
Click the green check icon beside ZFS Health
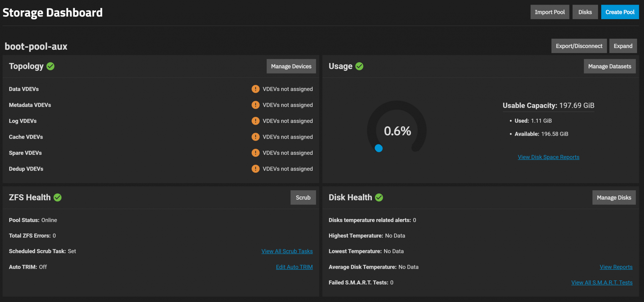click(x=57, y=198)
